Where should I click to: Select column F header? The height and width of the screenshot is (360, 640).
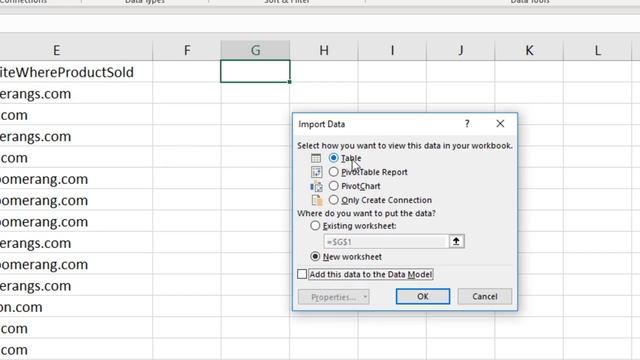pyautogui.click(x=187, y=51)
